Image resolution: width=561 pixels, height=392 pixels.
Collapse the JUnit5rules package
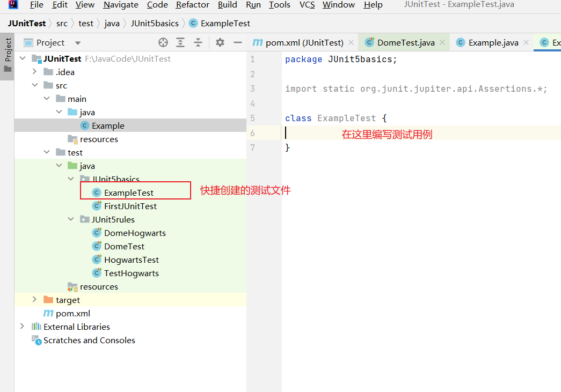coord(71,219)
